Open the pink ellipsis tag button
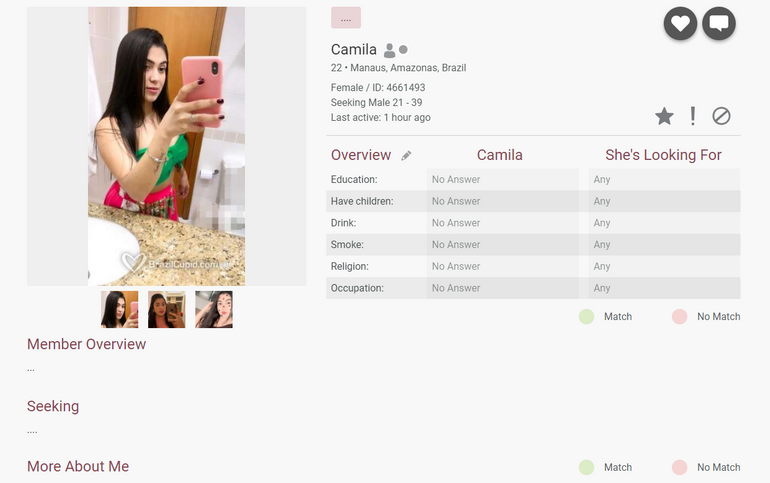 point(346,18)
